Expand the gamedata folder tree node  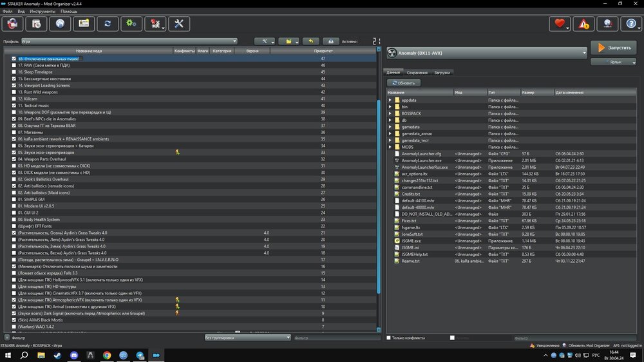tap(390, 127)
